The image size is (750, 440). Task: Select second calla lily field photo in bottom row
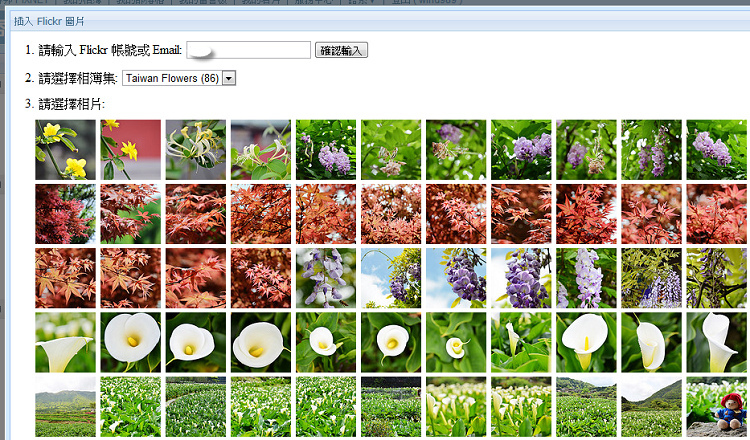pyautogui.click(x=130, y=406)
